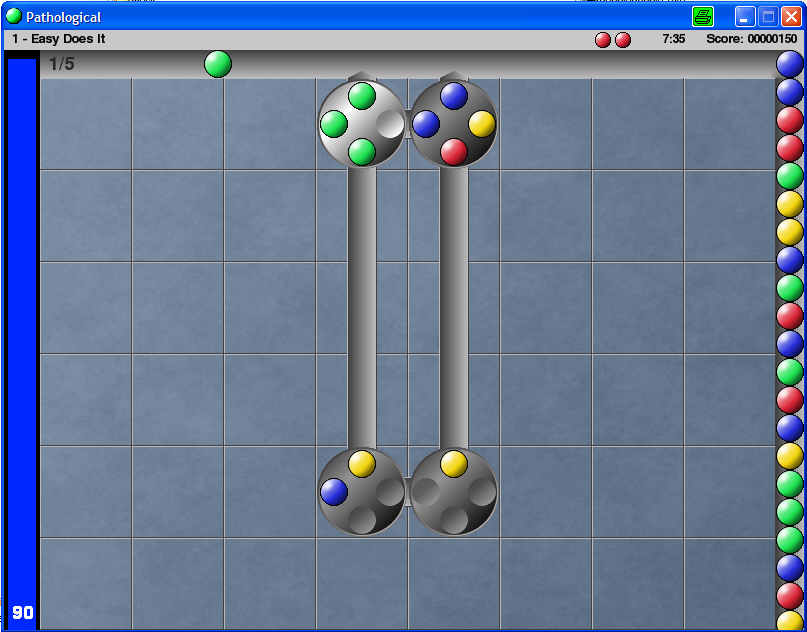Click empty right slot of lower-right wheel
This screenshot has width=807, height=632.
coord(482,491)
